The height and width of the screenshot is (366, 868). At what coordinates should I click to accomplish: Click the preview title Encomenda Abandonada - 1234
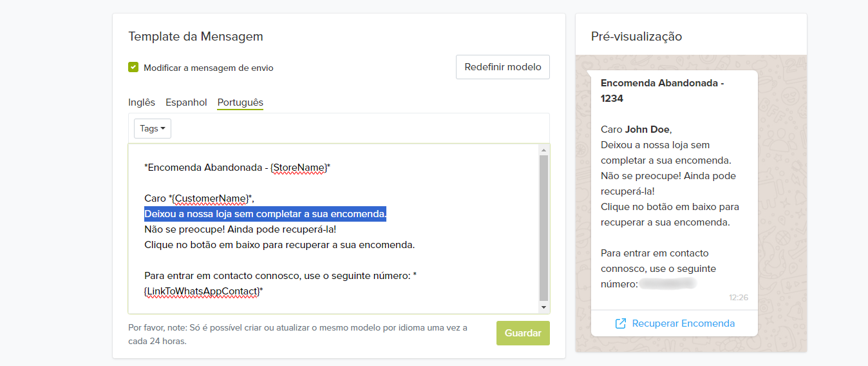point(663,91)
